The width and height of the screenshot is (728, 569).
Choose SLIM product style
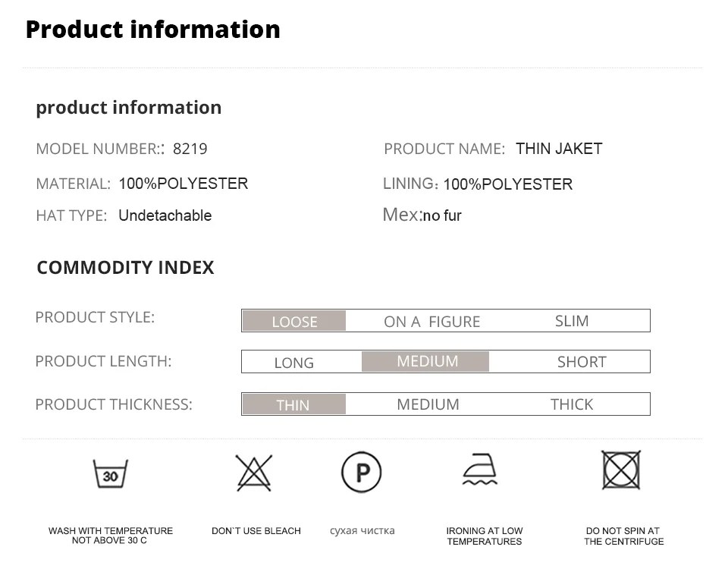(571, 321)
